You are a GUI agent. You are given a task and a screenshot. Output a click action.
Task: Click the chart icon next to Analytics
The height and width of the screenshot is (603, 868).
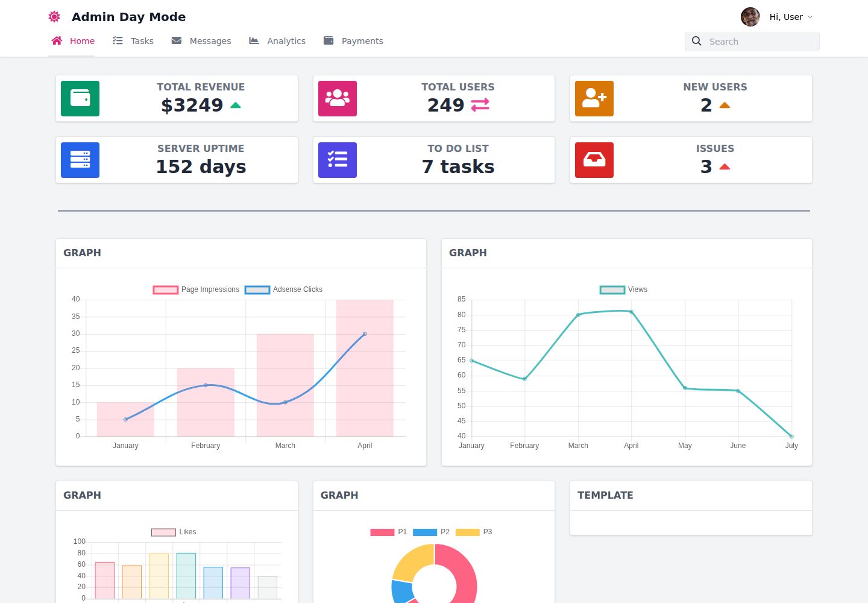point(254,40)
